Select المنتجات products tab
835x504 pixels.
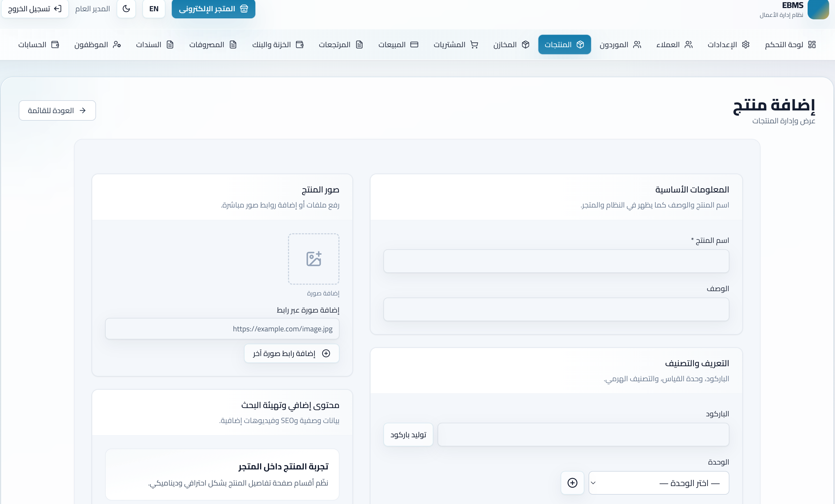[x=564, y=45]
